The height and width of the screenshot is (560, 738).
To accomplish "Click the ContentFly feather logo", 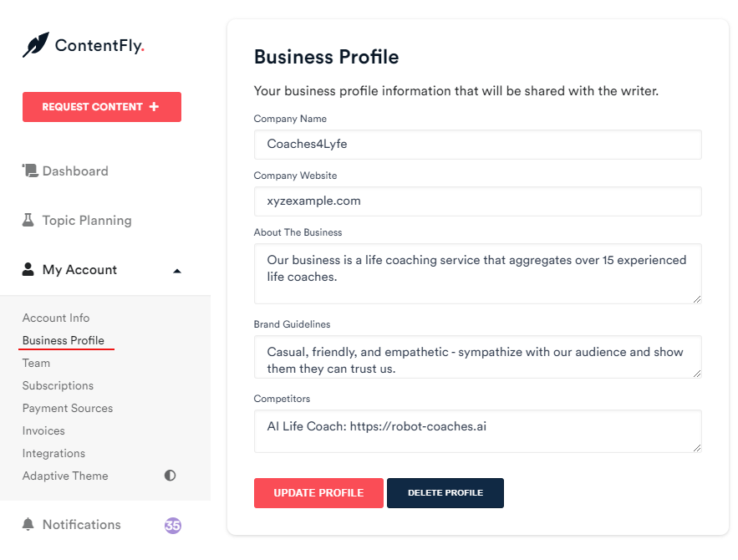I will pyautogui.click(x=36, y=44).
